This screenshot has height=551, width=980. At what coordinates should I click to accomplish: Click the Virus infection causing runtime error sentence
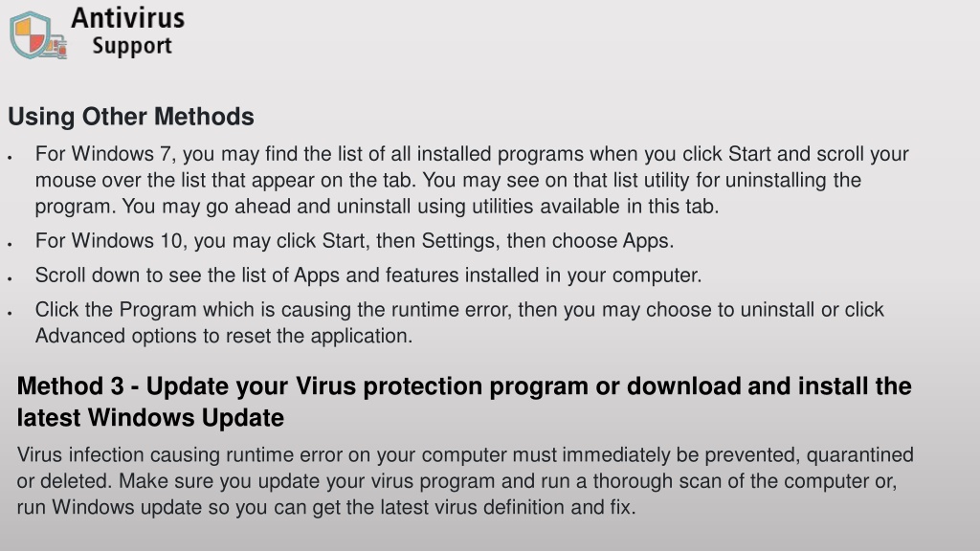point(465,454)
